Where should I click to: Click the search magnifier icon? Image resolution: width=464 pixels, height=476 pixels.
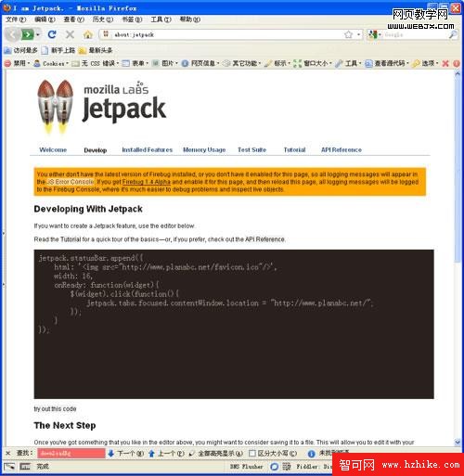click(453, 35)
